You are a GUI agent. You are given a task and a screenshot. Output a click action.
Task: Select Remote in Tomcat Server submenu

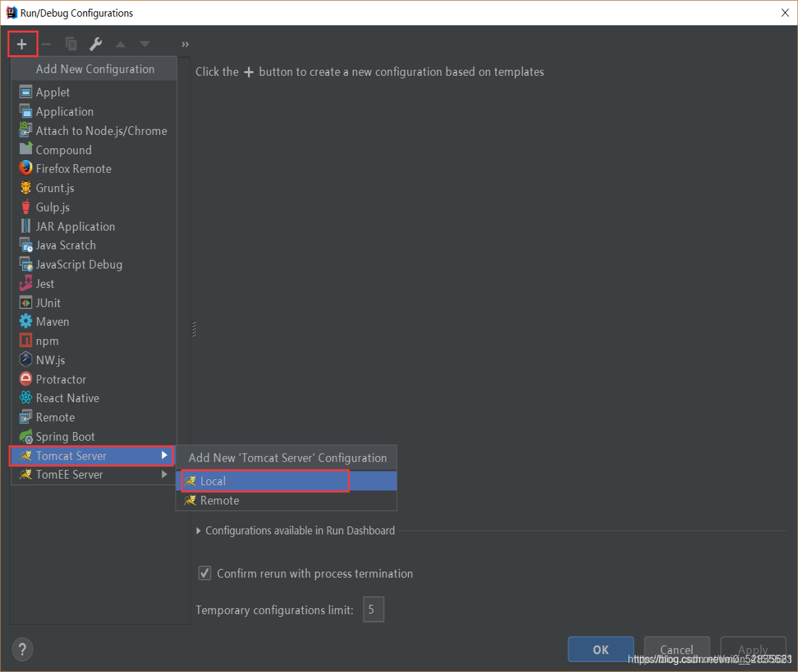pos(287,500)
